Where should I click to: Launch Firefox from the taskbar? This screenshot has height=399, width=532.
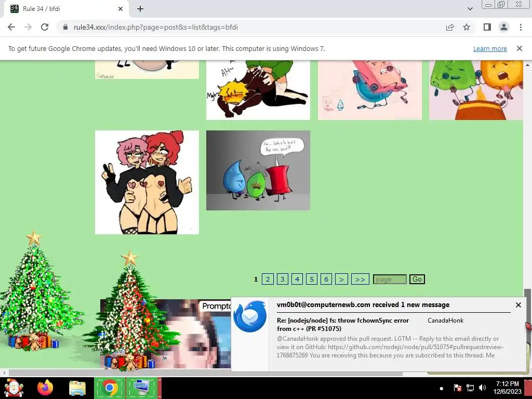tap(45, 388)
